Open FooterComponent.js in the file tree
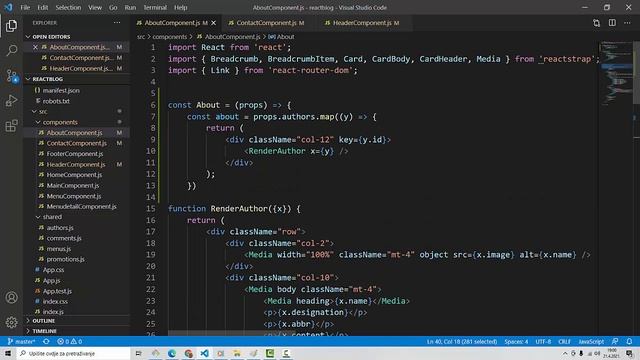Image resolution: width=640 pixels, height=360 pixels. [x=75, y=154]
